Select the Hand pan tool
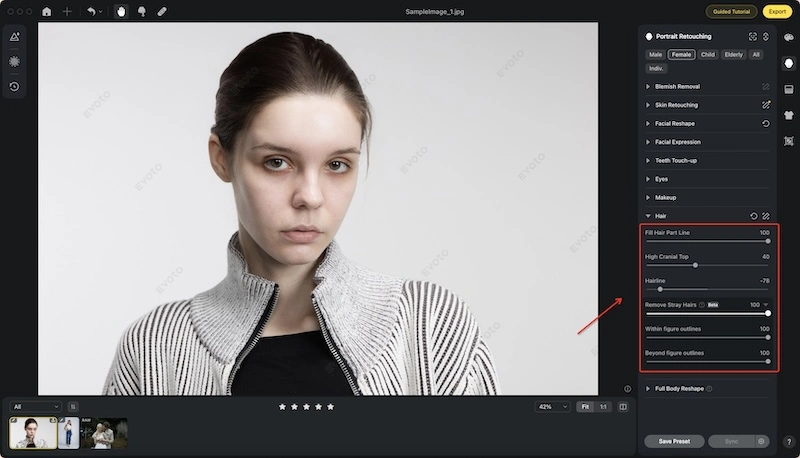This screenshot has width=800, height=458. 121,11
